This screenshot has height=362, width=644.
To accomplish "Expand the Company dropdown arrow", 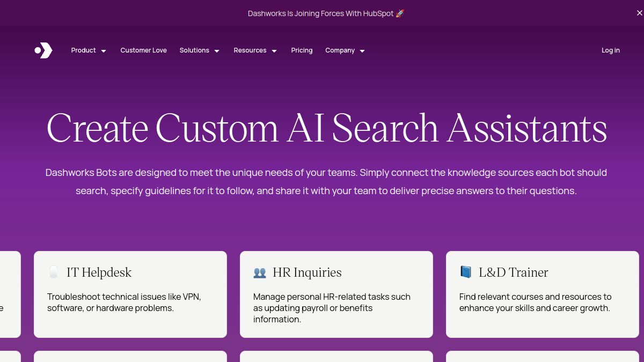I will pyautogui.click(x=362, y=51).
